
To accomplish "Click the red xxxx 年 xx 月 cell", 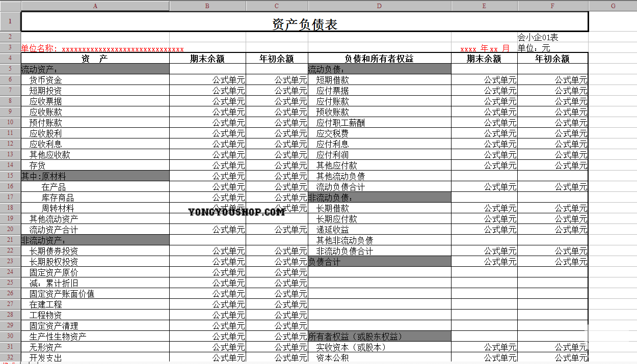I will pyautogui.click(x=484, y=48).
